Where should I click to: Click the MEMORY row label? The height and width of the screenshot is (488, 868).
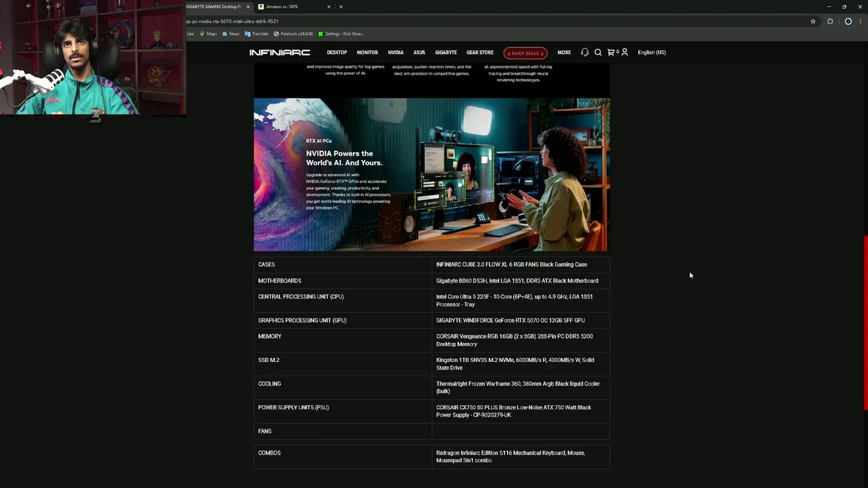[x=270, y=336]
